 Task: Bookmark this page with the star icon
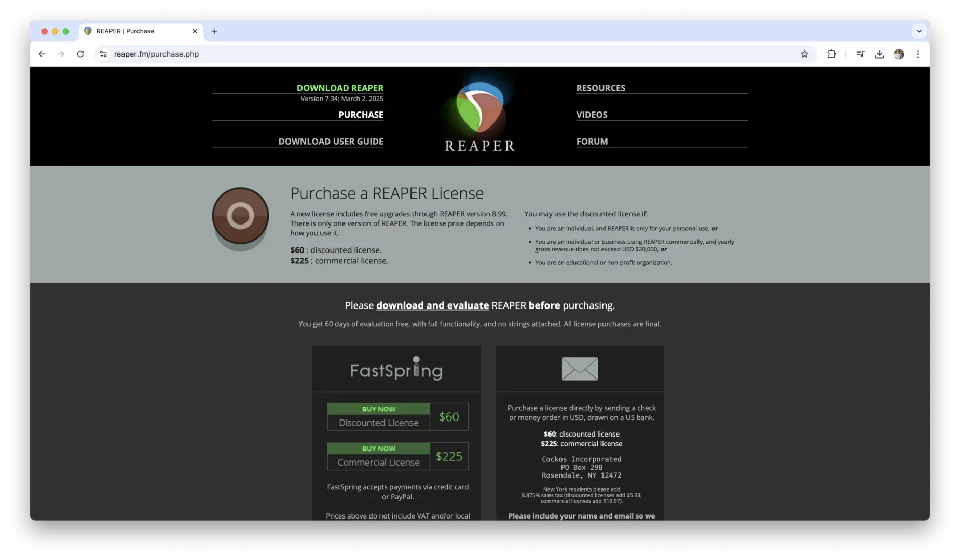click(x=804, y=54)
